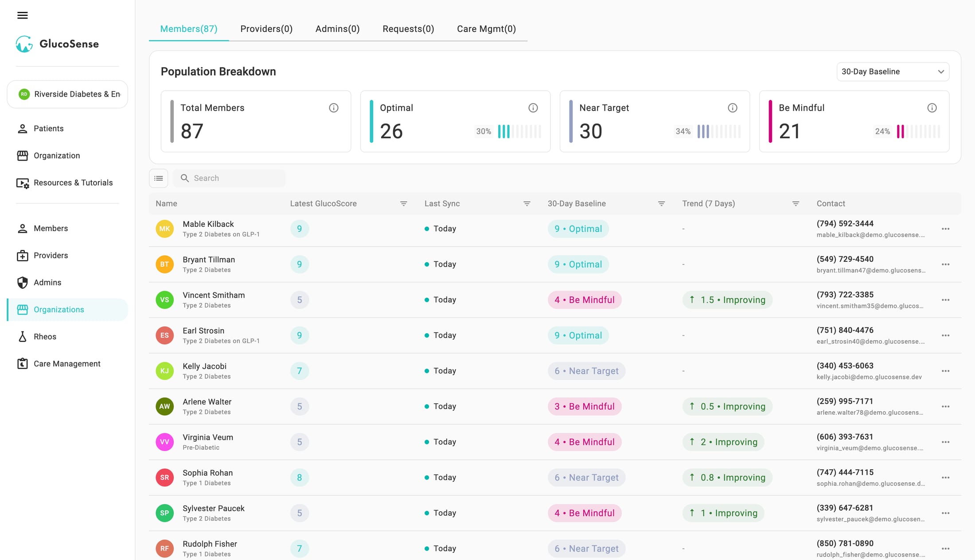975x560 pixels.
Task: Open the hamburger menu icon
Action: [23, 16]
